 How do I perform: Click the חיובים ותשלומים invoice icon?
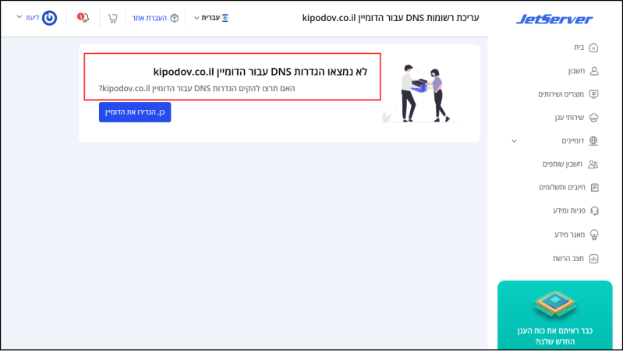coord(594,188)
